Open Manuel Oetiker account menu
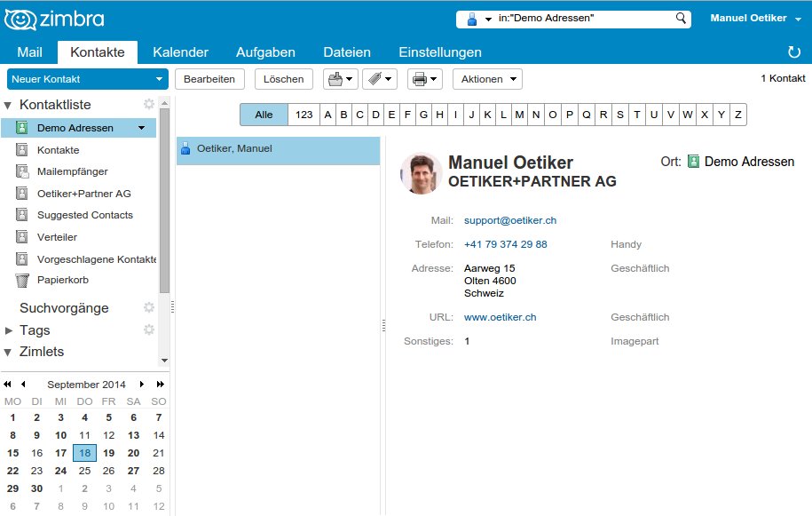The image size is (812, 516). pos(755,18)
